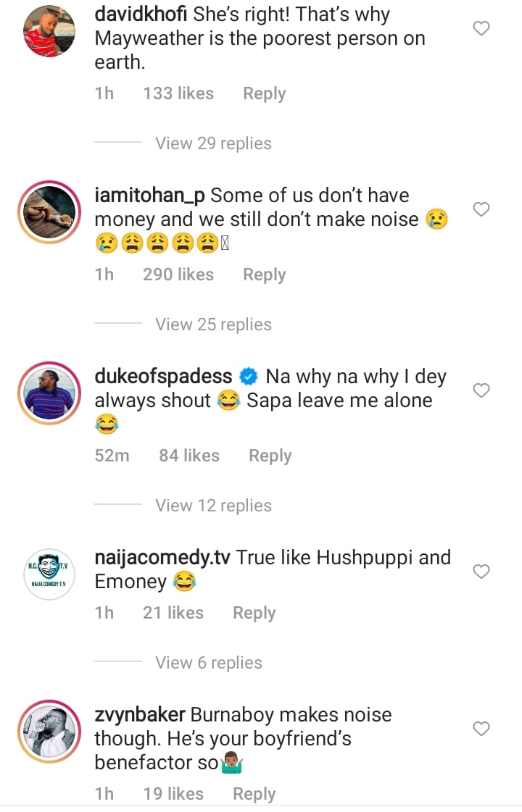Open the dukeofspadess username link
This screenshot has width=522, height=812.
pyautogui.click(x=163, y=377)
